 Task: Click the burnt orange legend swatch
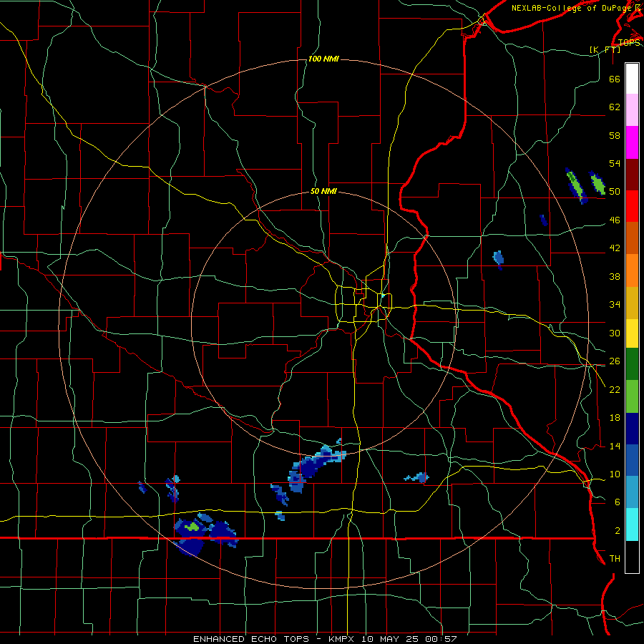(x=632, y=238)
